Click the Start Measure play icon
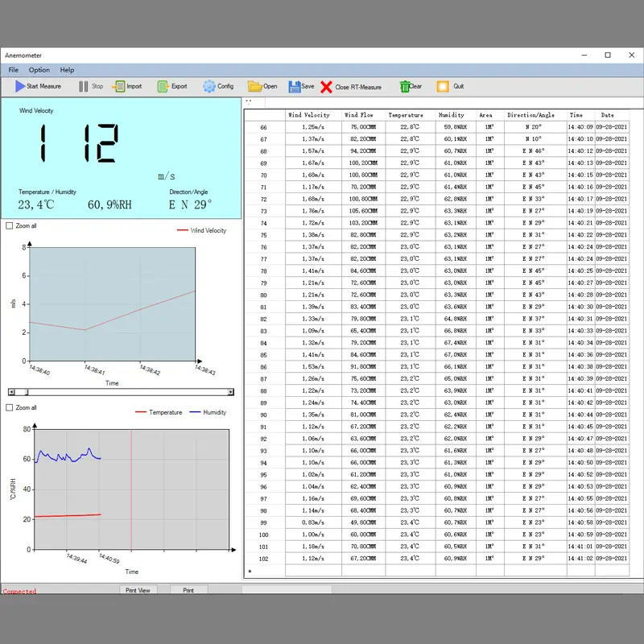The image size is (644, 644). [x=20, y=86]
